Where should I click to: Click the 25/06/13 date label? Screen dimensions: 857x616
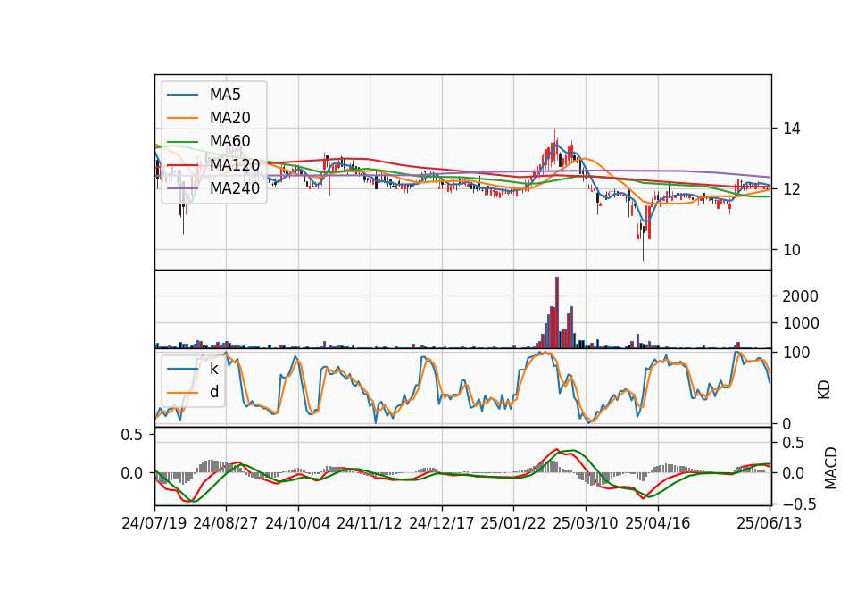(x=770, y=523)
